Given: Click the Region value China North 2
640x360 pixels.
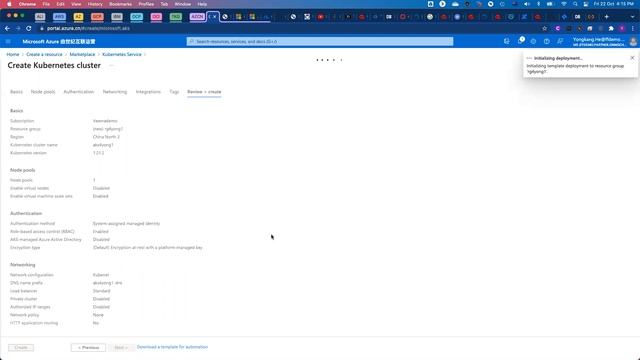Looking at the screenshot, I should point(106,137).
